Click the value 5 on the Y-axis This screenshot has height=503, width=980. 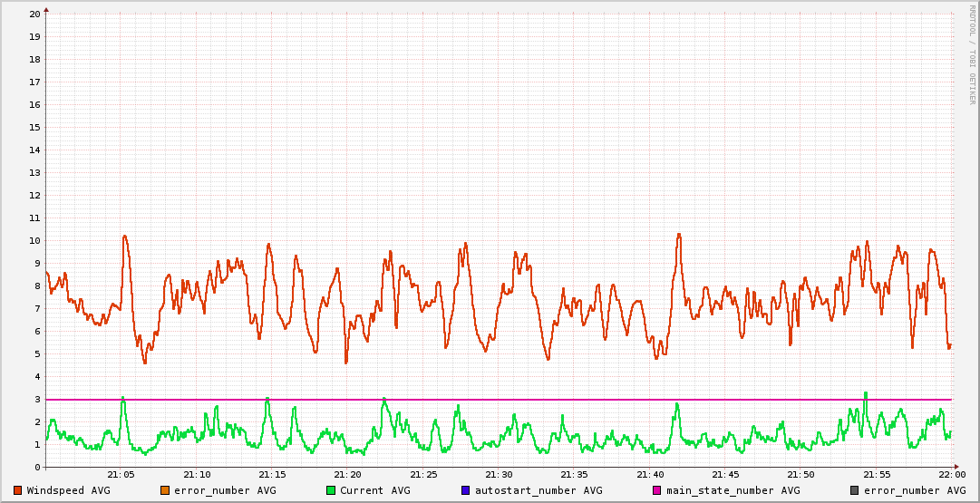pos(37,354)
